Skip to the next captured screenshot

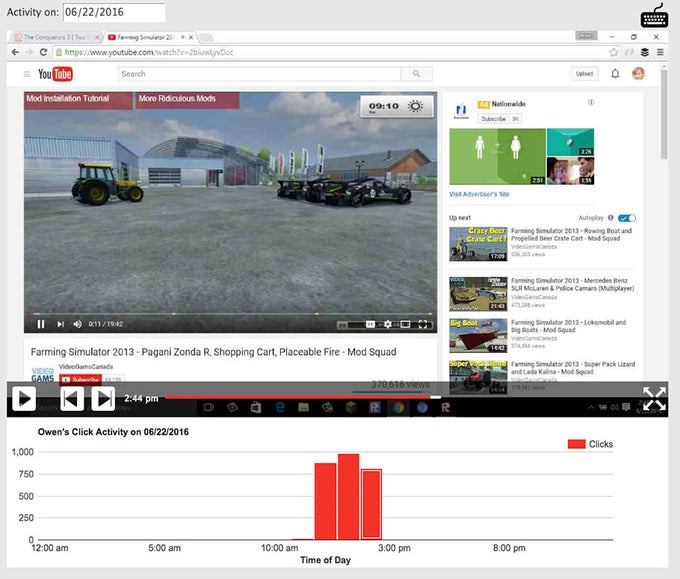103,398
